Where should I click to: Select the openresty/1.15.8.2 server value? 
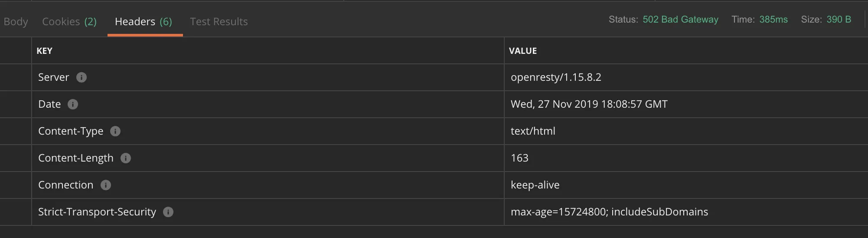[x=556, y=77]
